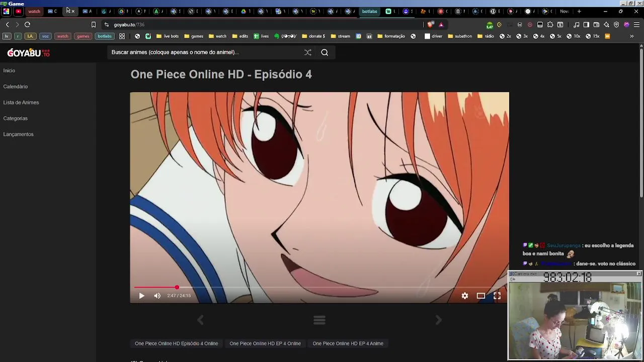Show more bookmarks chevron
This screenshot has height=362, width=644.
(x=632, y=36)
